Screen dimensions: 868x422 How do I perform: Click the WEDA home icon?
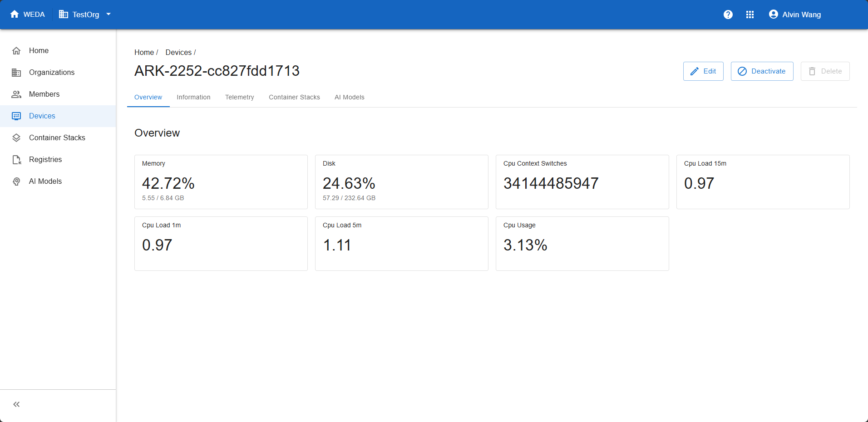(15, 15)
